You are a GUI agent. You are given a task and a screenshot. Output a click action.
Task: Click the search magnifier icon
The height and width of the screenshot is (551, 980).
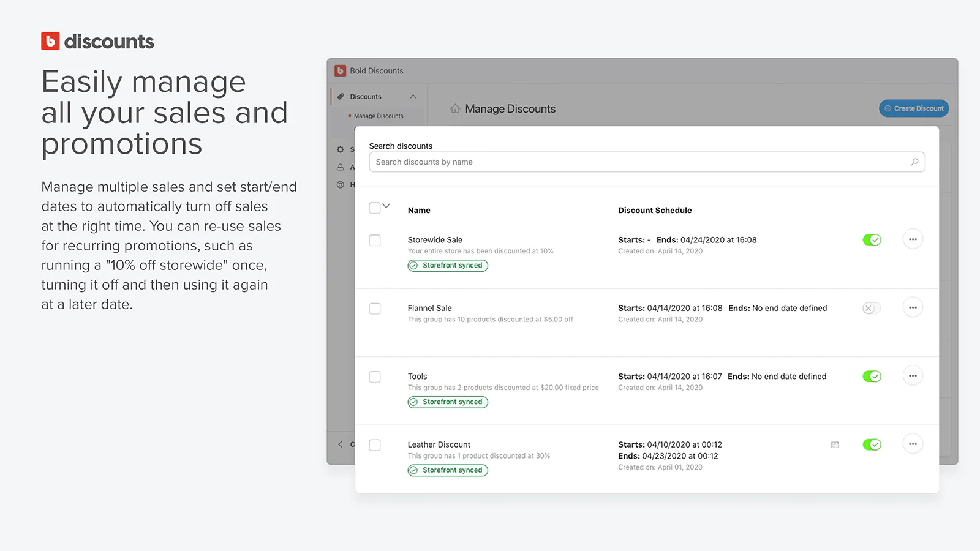click(x=914, y=162)
